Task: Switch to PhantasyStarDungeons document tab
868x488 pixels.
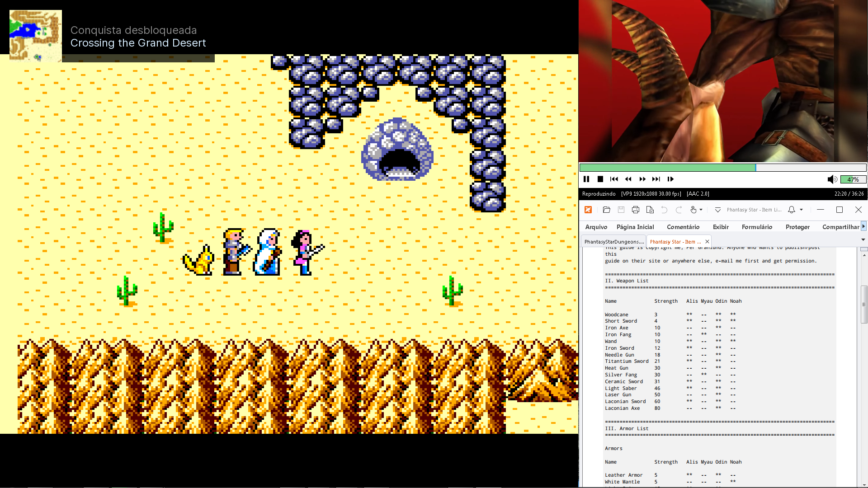Action: tap(613, 242)
